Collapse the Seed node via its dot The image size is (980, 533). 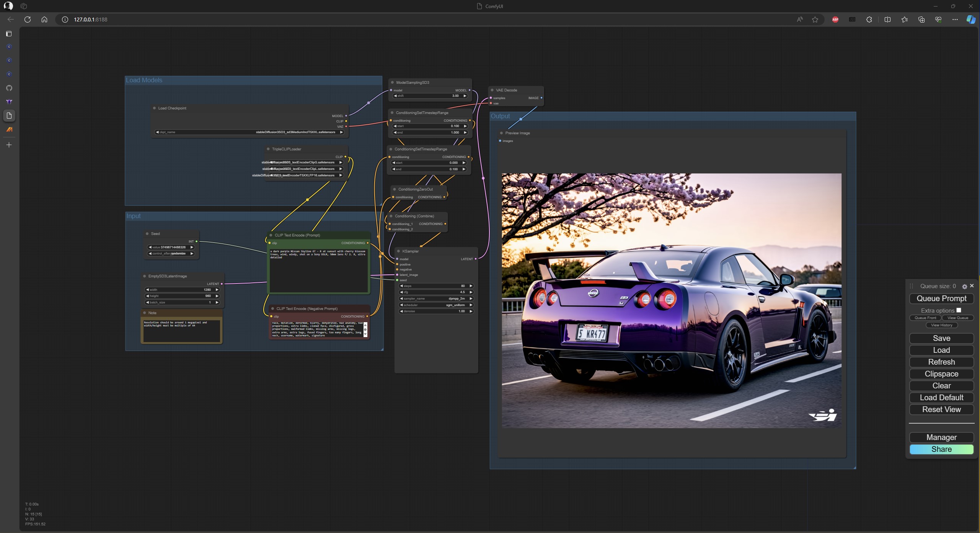point(147,234)
